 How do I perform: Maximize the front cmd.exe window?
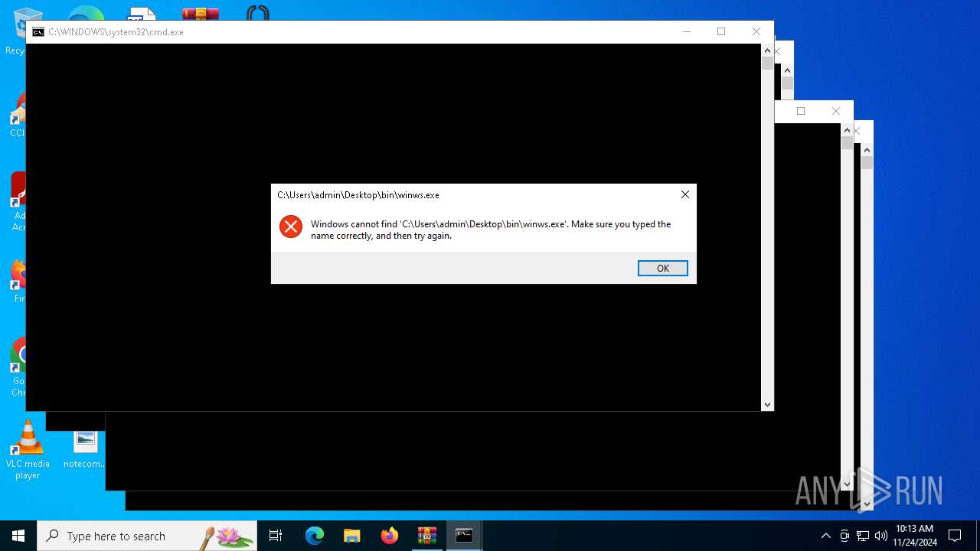pyautogui.click(x=721, y=31)
